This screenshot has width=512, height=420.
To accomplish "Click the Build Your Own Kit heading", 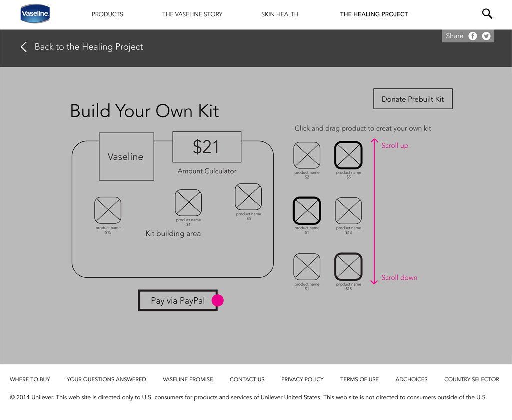I will [x=144, y=111].
